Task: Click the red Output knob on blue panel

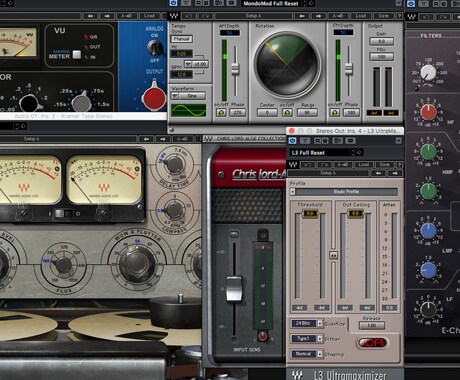Action: (x=154, y=98)
